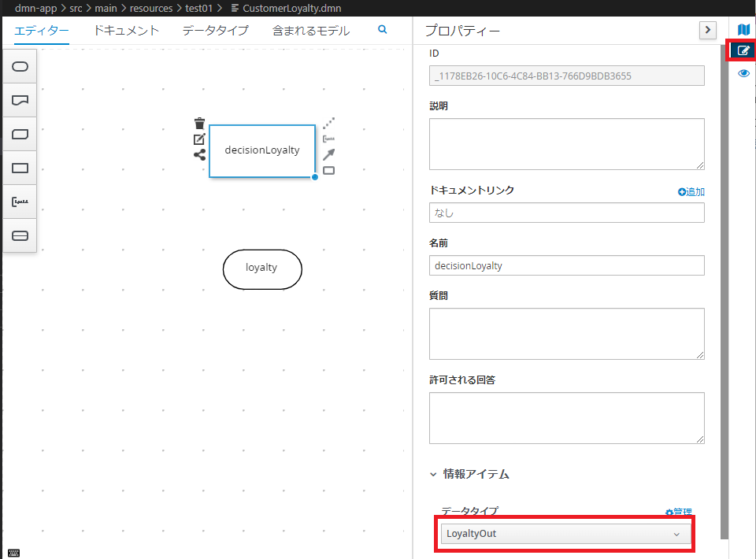Click the properties panel vertical scrollbar
Screen dimensions: 756x559
(x=724, y=291)
